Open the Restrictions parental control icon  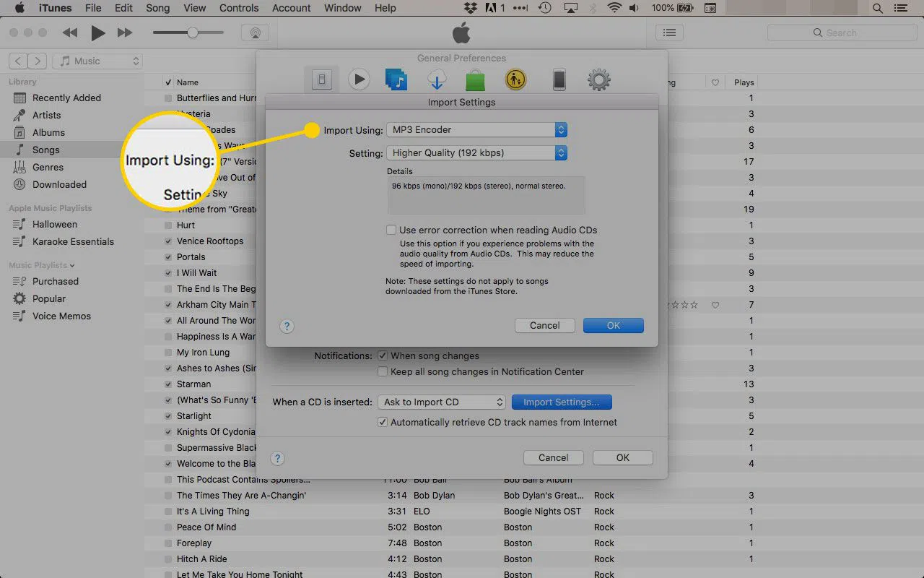click(x=515, y=79)
